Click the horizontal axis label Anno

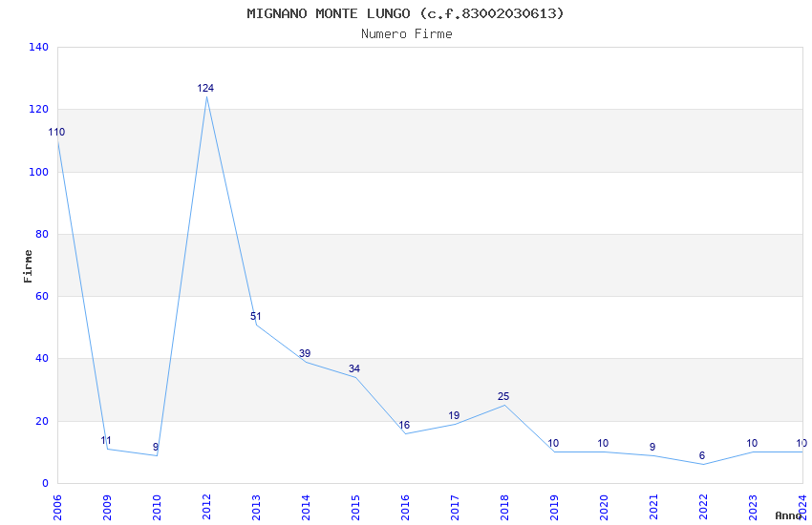(788, 515)
